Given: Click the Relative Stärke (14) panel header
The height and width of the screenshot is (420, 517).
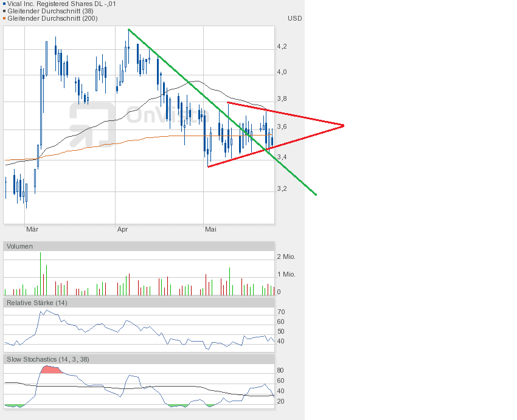Looking at the screenshot, I should coord(139,303).
